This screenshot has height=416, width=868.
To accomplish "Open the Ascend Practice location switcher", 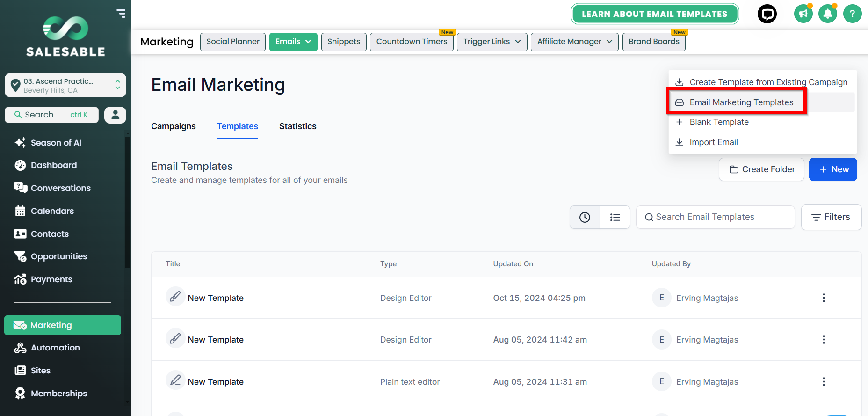I will (65, 85).
